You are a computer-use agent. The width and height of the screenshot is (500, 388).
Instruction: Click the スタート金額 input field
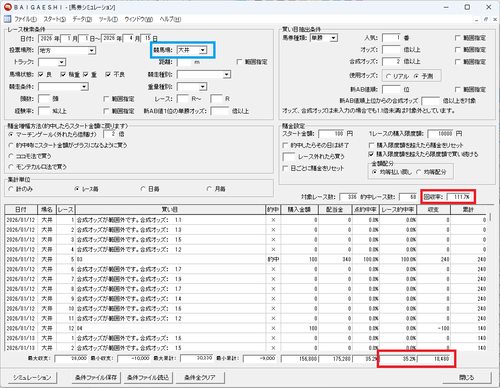(x=331, y=134)
